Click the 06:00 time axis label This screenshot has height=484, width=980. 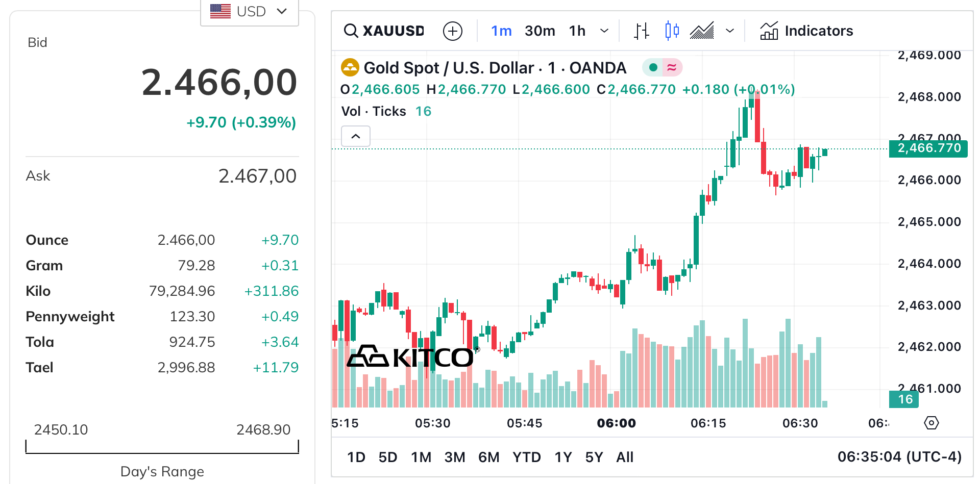tap(617, 423)
